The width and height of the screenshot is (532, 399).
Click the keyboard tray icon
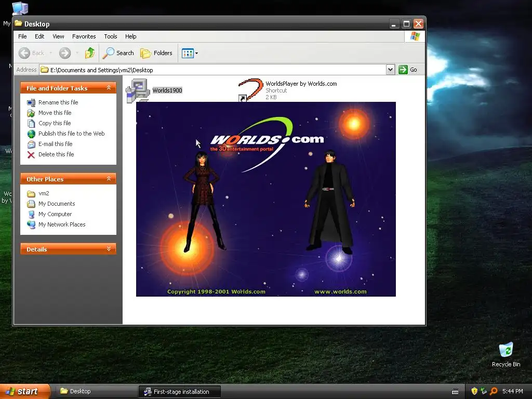click(x=455, y=392)
